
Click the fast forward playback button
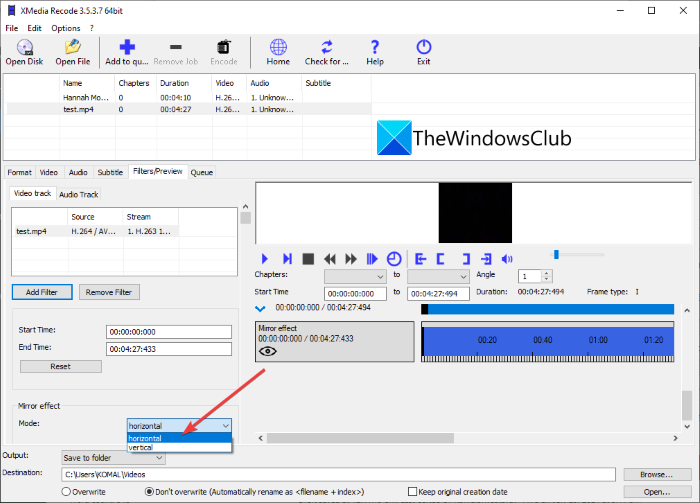(x=351, y=259)
